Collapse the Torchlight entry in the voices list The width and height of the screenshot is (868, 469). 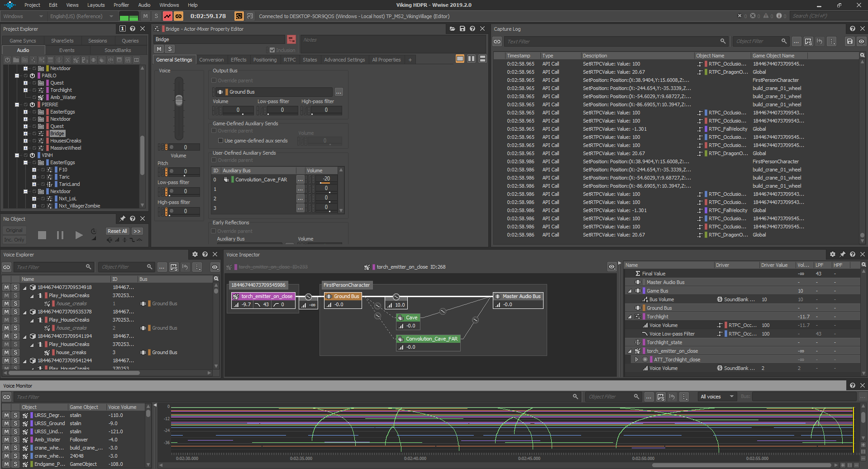pyautogui.click(x=630, y=317)
